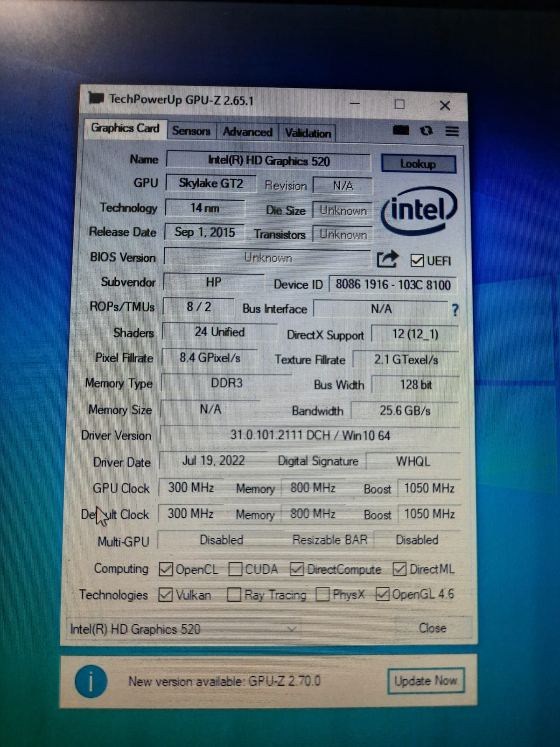The image size is (560, 747).
Task: Switch to the Advanced tab
Action: [x=247, y=132]
